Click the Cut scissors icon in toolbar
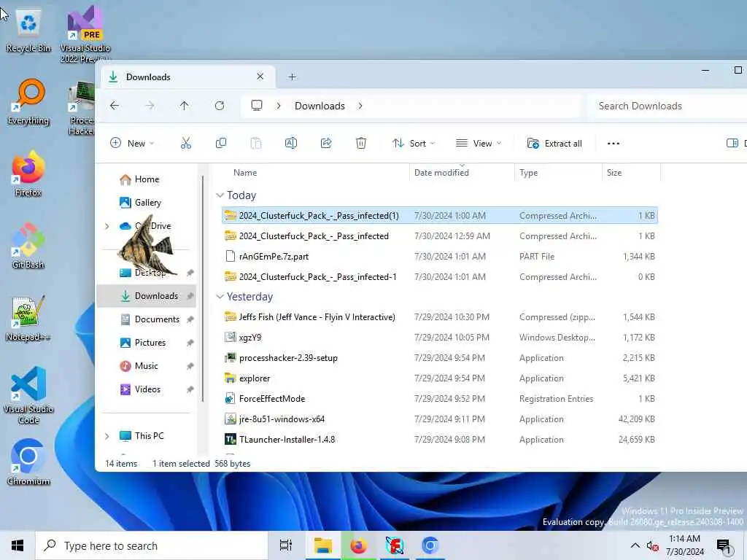Screen dimensions: 747x560 point(186,144)
